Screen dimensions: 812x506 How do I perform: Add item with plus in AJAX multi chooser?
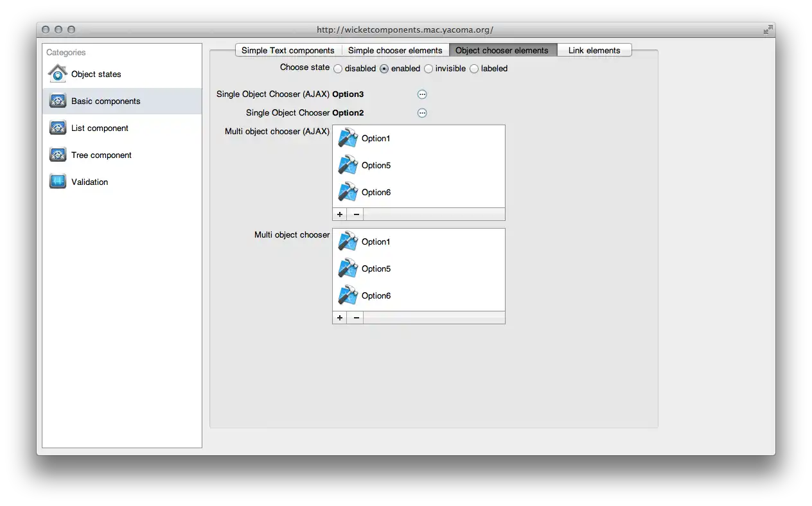(340, 214)
